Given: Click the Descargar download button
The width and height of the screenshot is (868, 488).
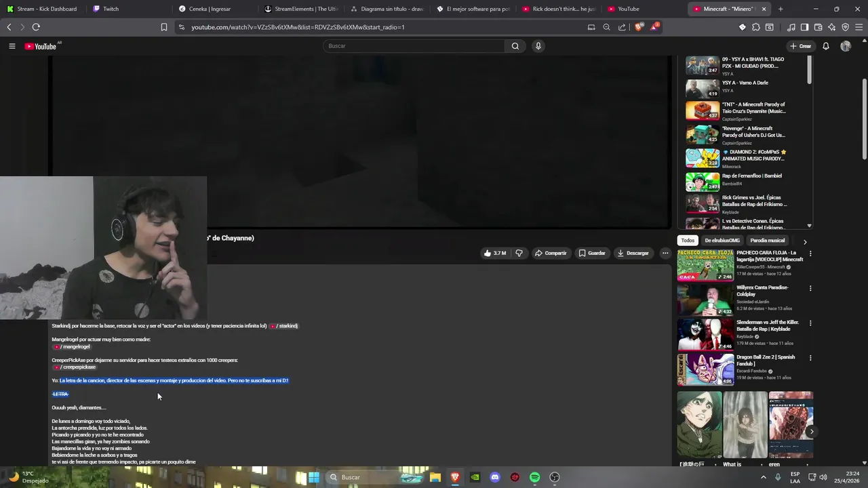Looking at the screenshot, I should point(633,253).
